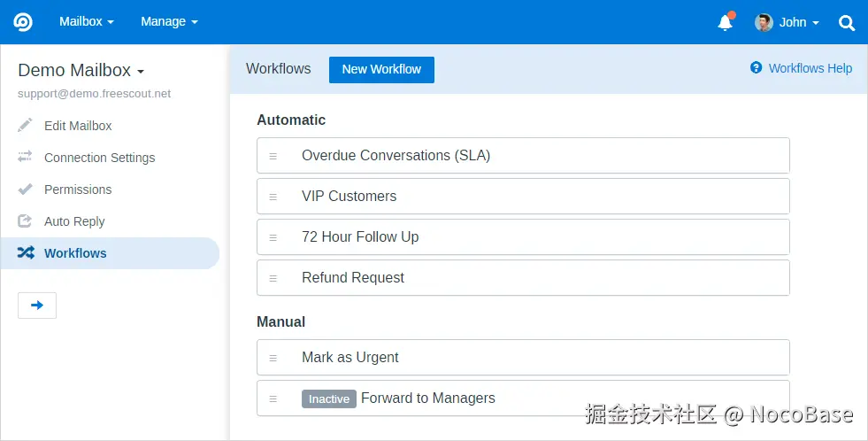Screen dimensions: 868x441
Task: Click the Auto Reply share icon
Action: [26, 221]
